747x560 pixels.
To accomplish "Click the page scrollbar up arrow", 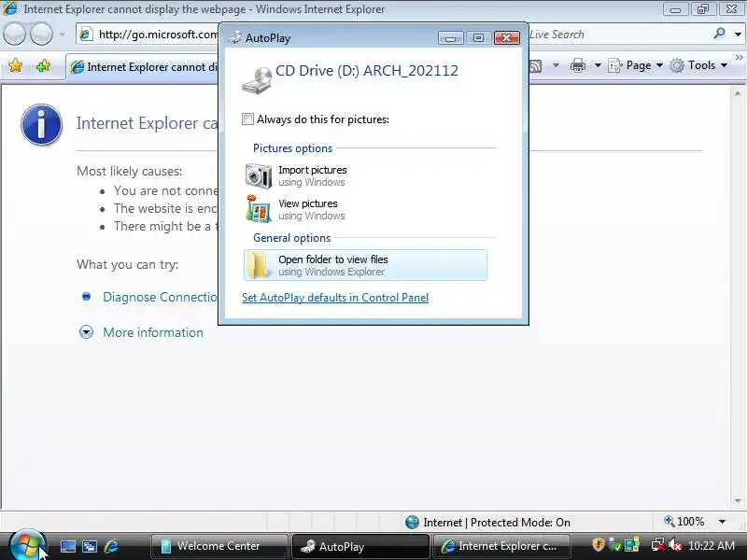I will coord(738,93).
